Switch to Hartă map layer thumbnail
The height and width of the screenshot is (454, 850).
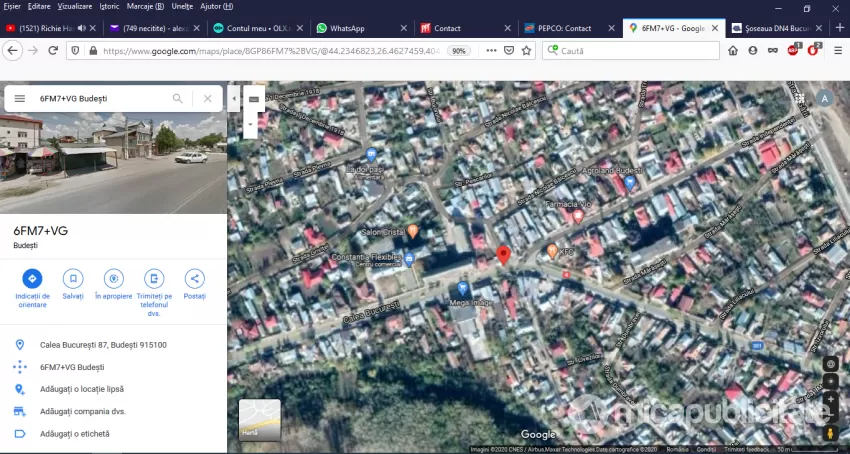tap(260, 420)
